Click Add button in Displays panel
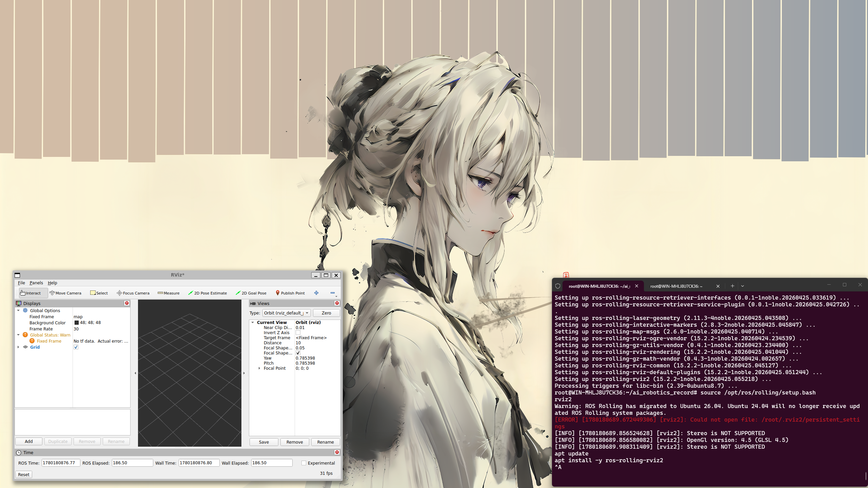 pos(29,441)
